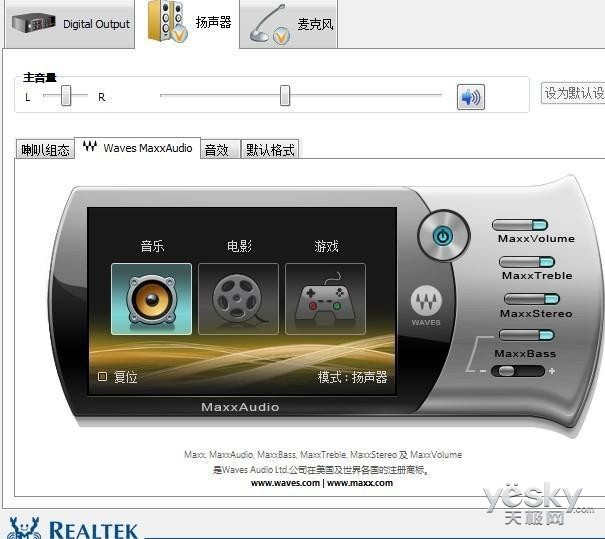Click the 模式：扬声器 mode label
605x539 pixels.
[352, 377]
